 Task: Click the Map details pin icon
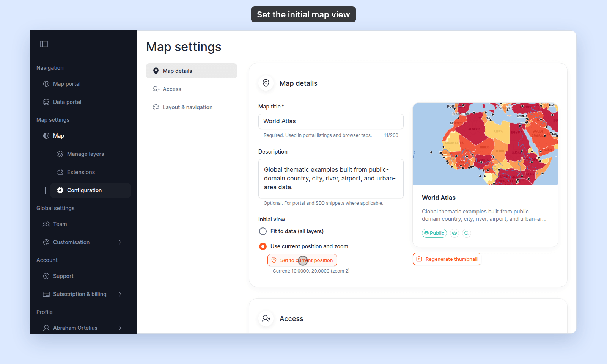266,83
